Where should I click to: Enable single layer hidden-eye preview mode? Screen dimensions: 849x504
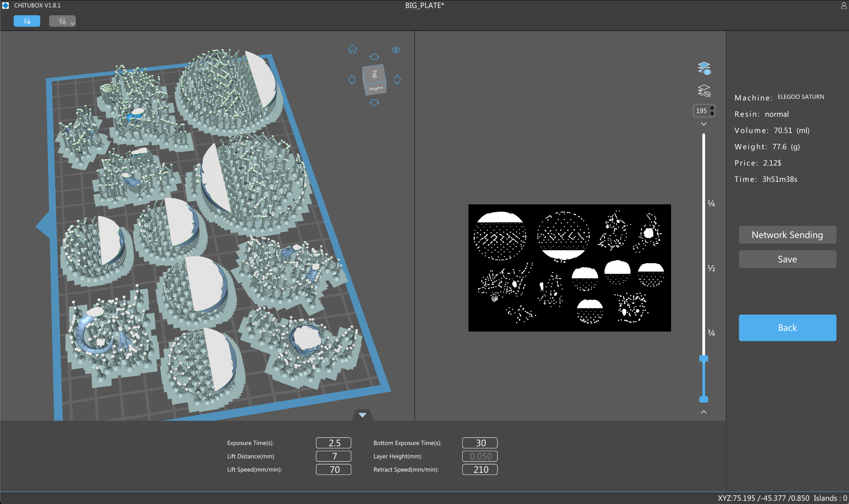pos(704,91)
